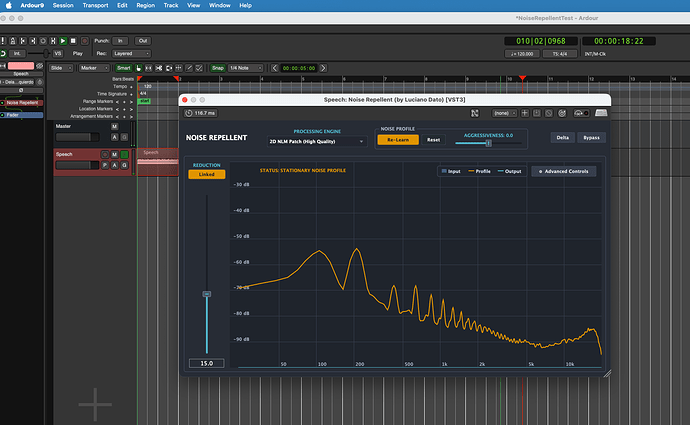Open the Edit menu

[x=122, y=5]
